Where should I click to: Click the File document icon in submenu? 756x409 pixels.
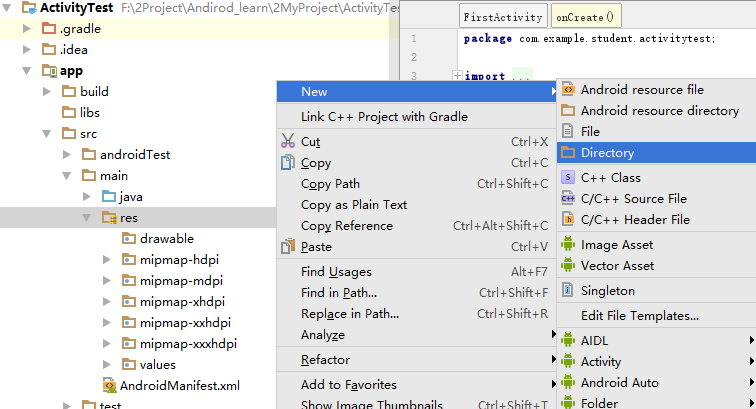pos(568,131)
